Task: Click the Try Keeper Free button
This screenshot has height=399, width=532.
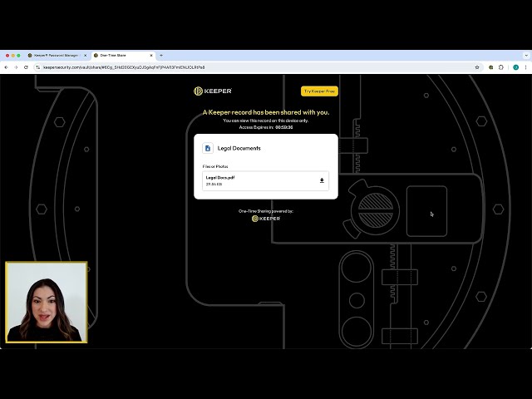Action: click(x=319, y=91)
